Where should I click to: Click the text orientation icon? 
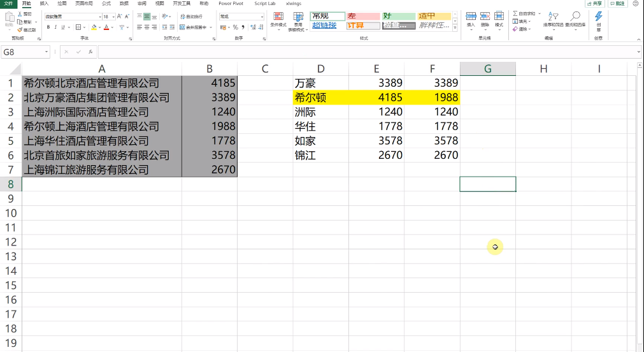click(165, 17)
